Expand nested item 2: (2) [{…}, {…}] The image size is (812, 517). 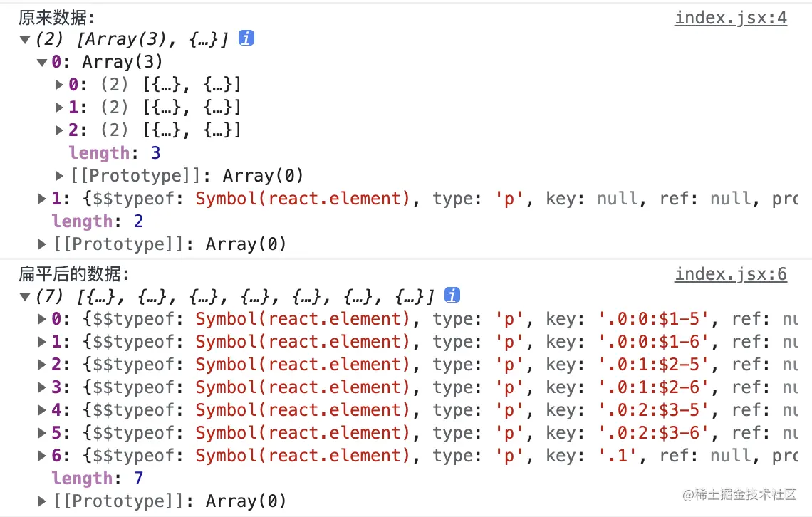(x=60, y=131)
